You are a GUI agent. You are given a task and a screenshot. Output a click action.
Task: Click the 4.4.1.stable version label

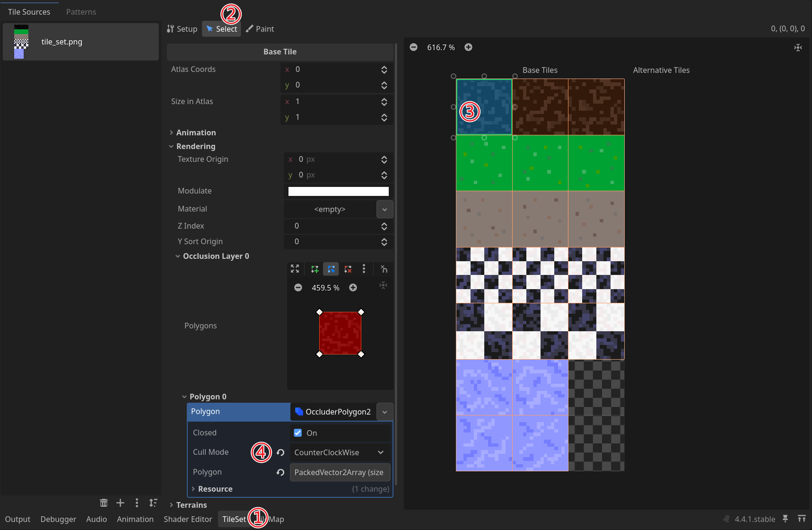[x=755, y=519]
